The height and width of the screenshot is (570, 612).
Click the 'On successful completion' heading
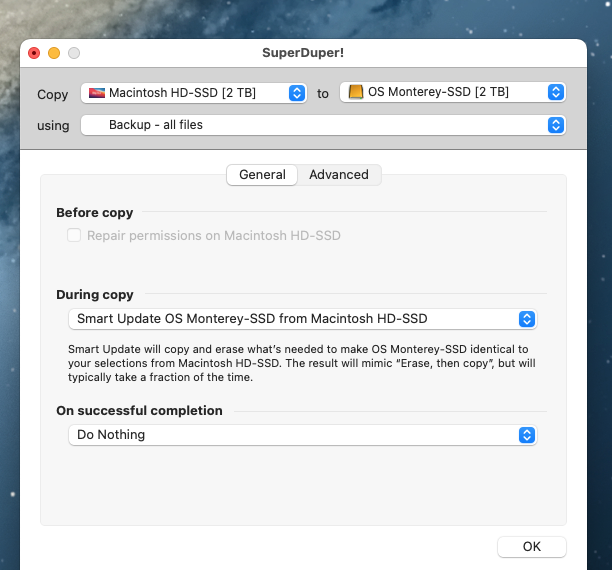coord(139,411)
